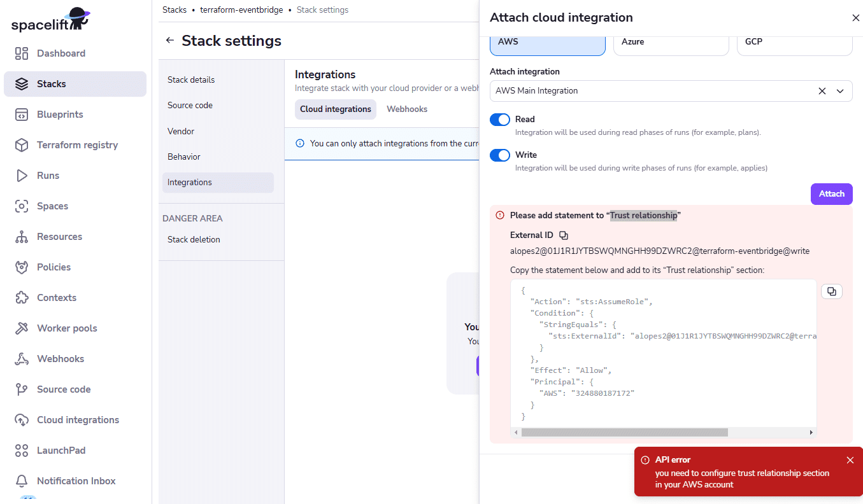Open the AWS Main Integration combo box
The width and height of the screenshot is (863, 504).
[x=671, y=91]
